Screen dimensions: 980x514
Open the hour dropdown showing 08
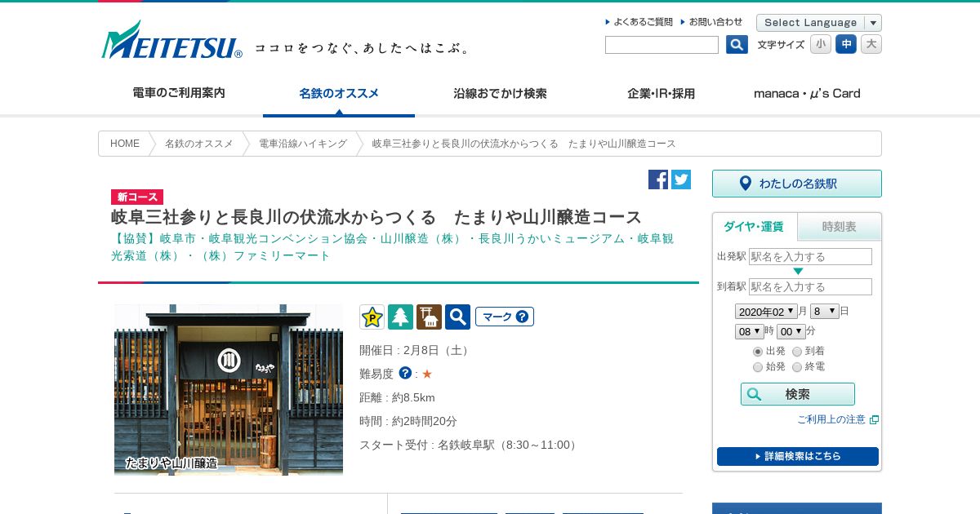pyautogui.click(x=750, y=331)
